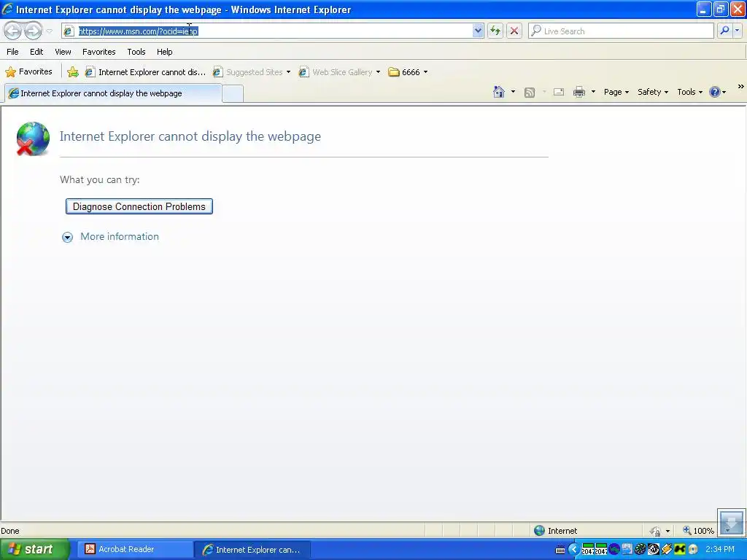Click the disc tray icon

(x=693, y=550)
